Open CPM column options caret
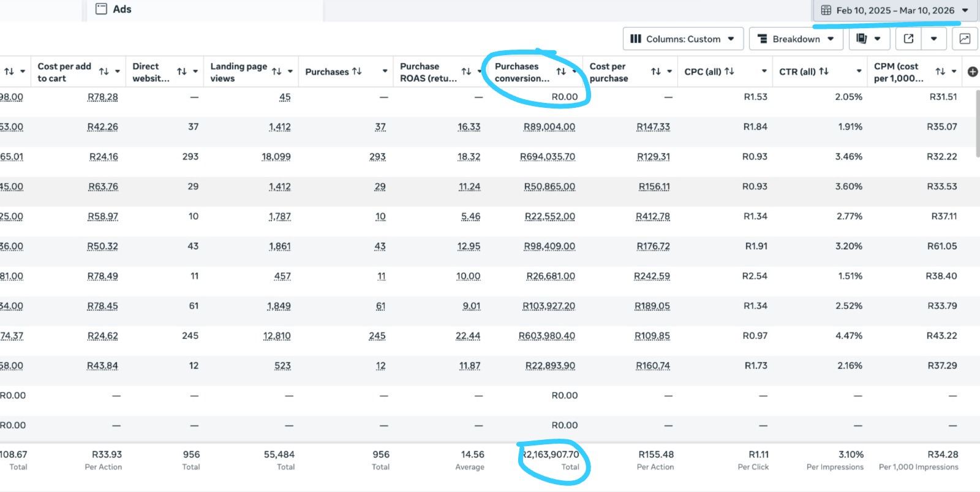980x492 pixels. pos(954,72)
